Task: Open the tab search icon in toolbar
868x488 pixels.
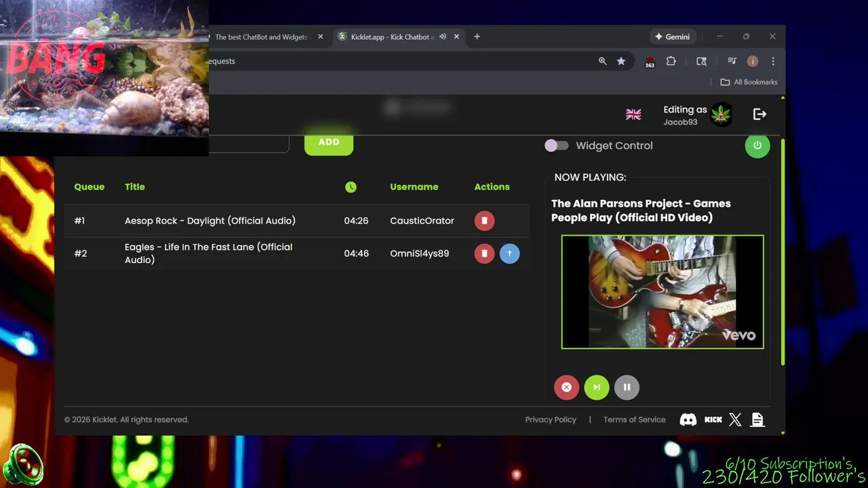Action: 701,61
